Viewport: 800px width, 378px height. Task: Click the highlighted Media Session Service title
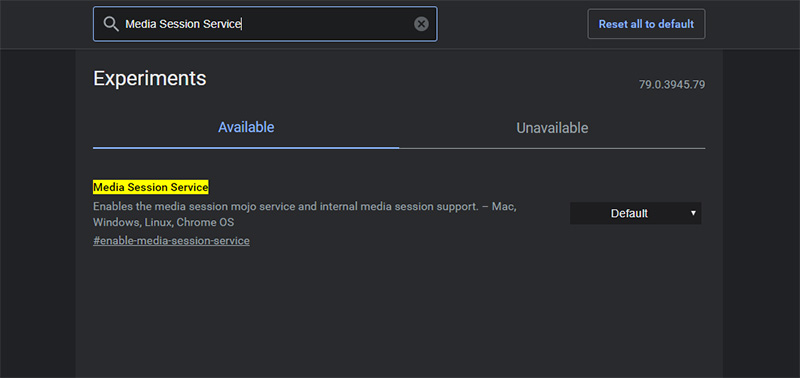pyautogui.click(x=151, y=187)
